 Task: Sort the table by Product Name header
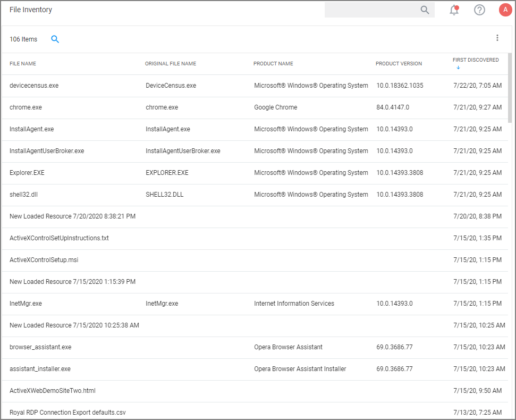273,63
